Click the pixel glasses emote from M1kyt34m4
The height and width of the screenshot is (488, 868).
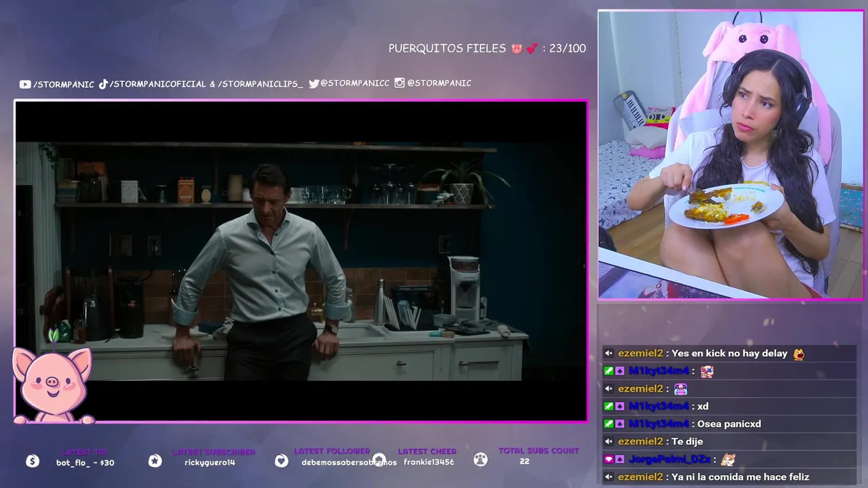[707, 371]
